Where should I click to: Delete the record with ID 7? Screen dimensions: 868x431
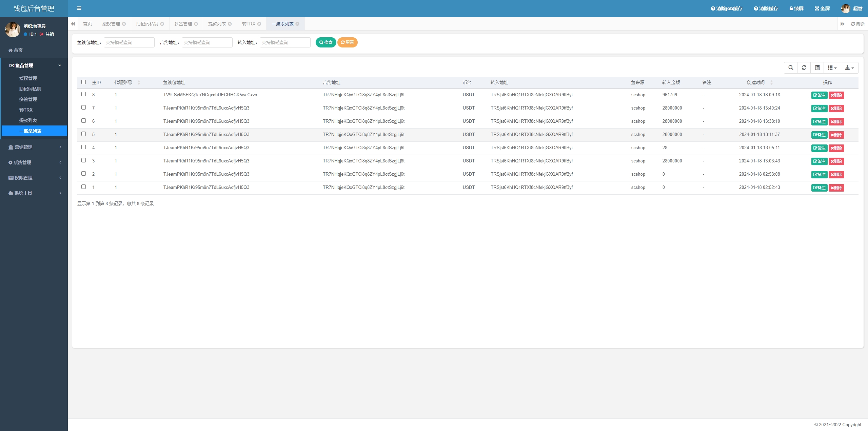tap(836, 109)
